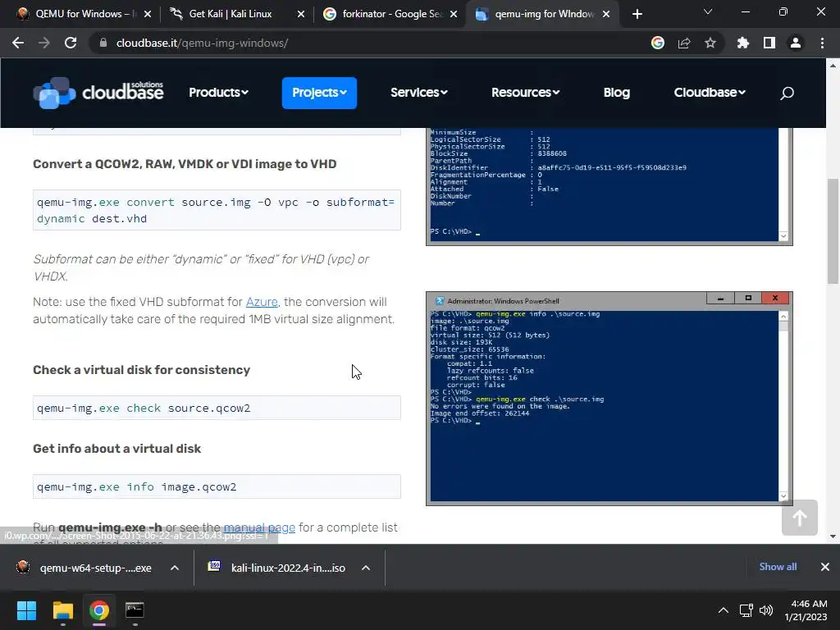Click the qemu-img.exe info image.qcow2 code

tap(217, 487)
